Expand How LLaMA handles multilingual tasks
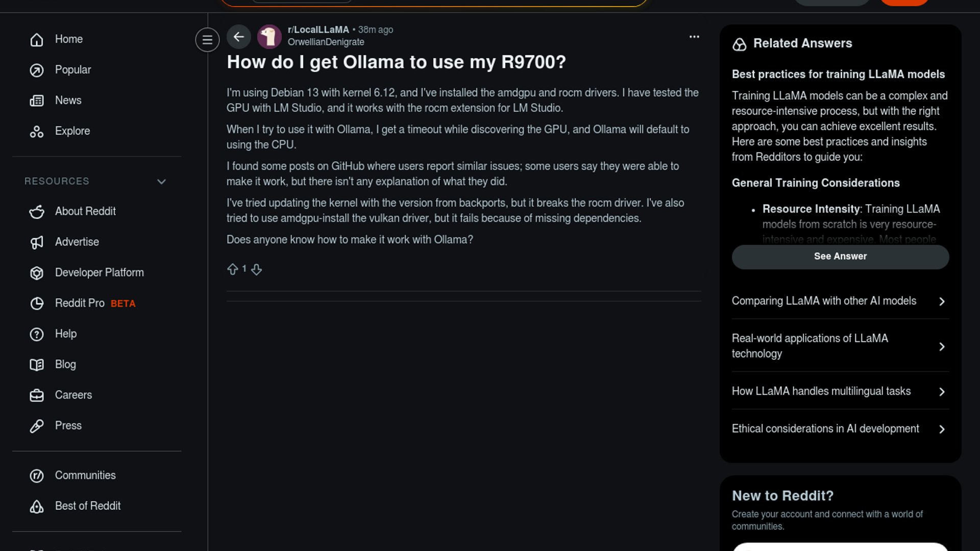Viewport: 980px width, 551px height. pyautogui.click(x=840, y=391)
